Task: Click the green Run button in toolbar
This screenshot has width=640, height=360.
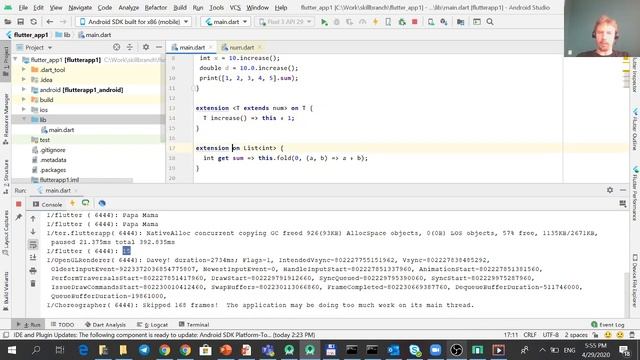Action: tap(324, 22)
